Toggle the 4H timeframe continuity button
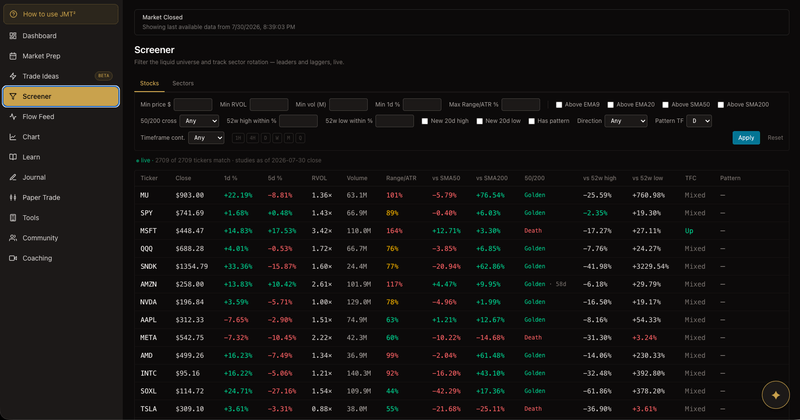 (x=253, y=138)
